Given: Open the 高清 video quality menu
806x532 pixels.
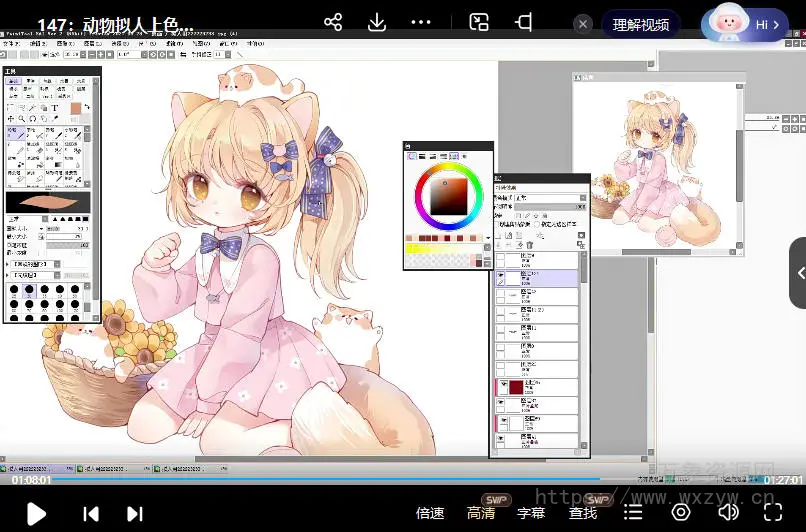Looking at the screenshot, I should point(481,513).
